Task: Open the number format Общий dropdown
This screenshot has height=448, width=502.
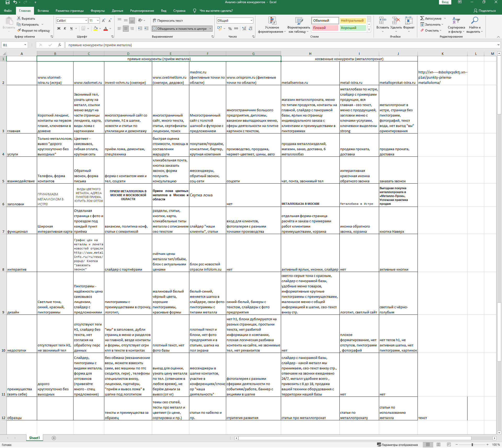Action: click(252, 20)
